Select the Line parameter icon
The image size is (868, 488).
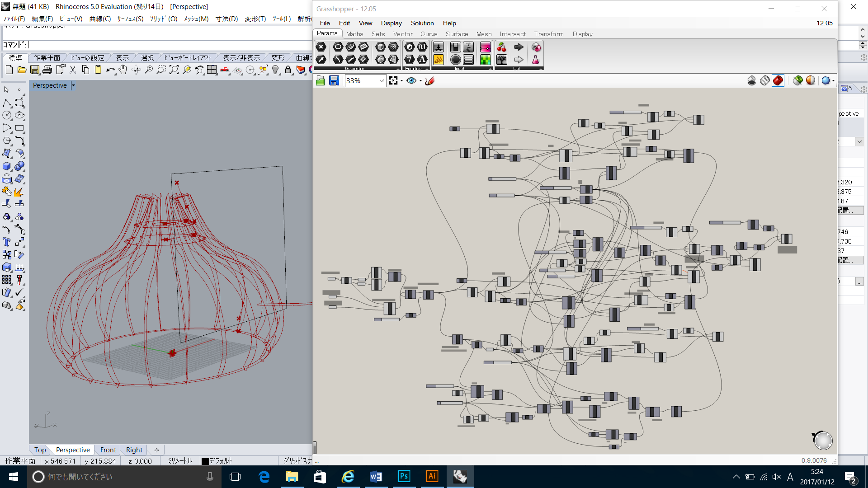click(351, 59)
